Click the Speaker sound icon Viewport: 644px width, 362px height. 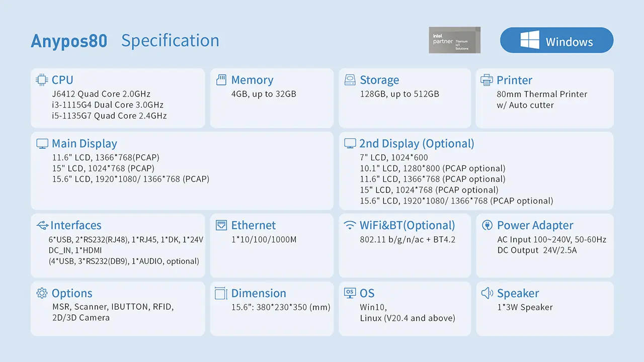coord(487,293)
